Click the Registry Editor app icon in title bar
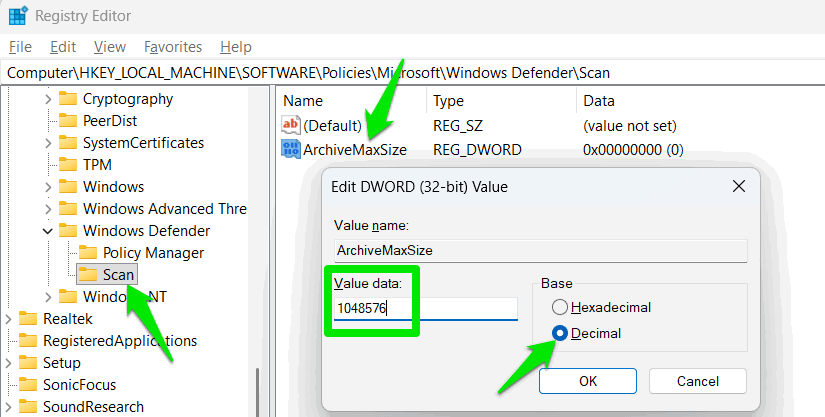825x417 pixels. point(17,16)
